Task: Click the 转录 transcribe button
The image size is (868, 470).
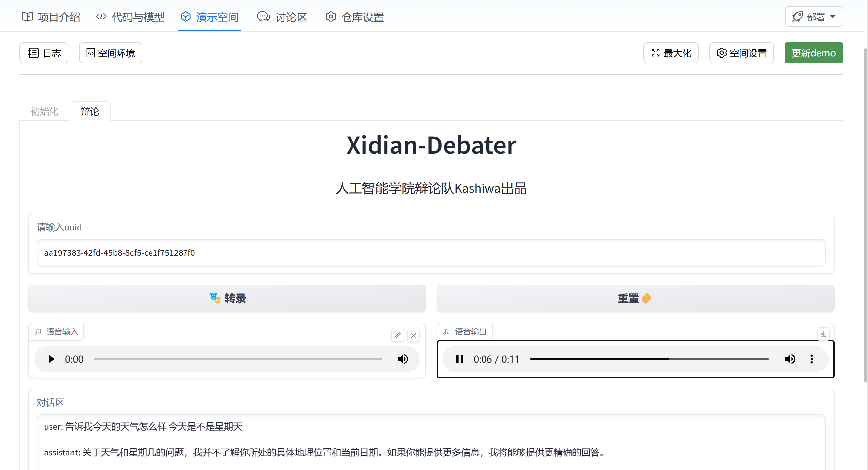Action: pos(227,298)
